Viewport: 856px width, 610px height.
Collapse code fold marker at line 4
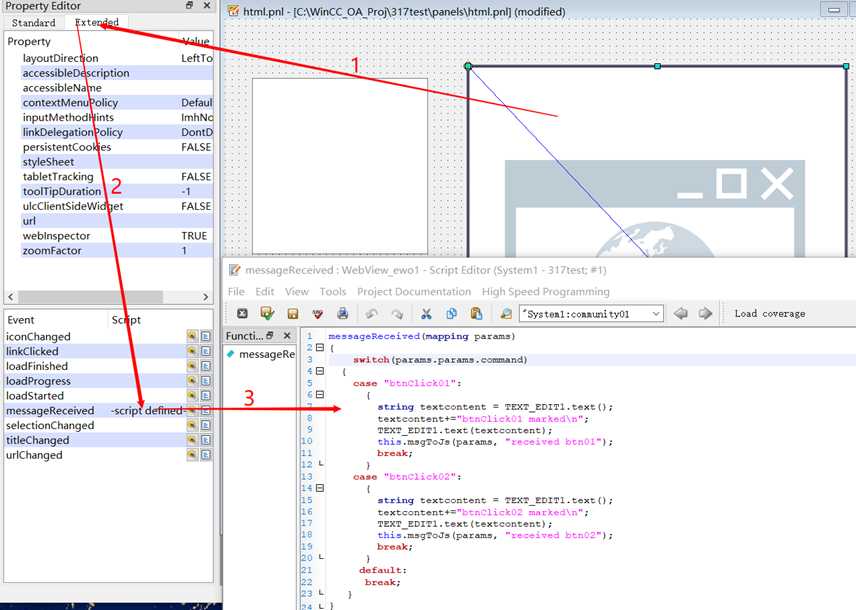pyautogui.click(x=320, y=371)
